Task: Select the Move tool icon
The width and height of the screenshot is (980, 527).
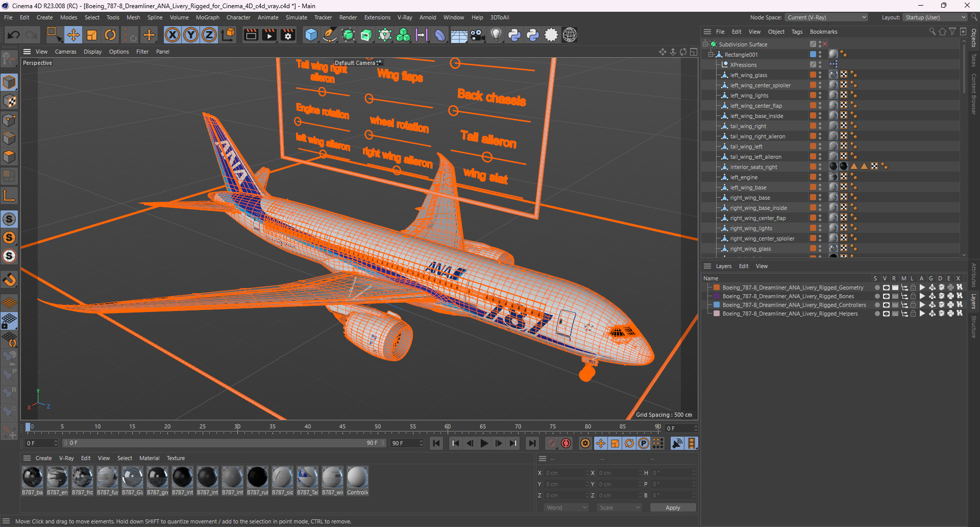Action: (x=73, y=35)
